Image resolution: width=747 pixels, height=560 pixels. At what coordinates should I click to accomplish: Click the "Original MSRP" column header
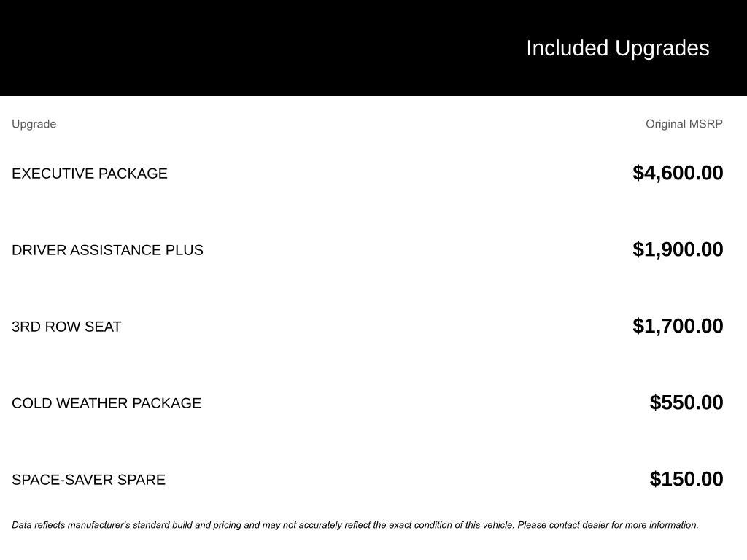coord(684,124)
